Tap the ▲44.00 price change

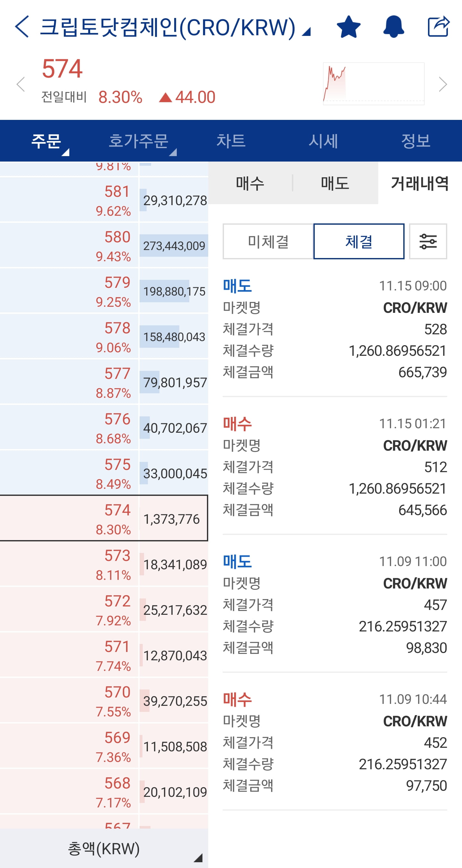(187, 97)
